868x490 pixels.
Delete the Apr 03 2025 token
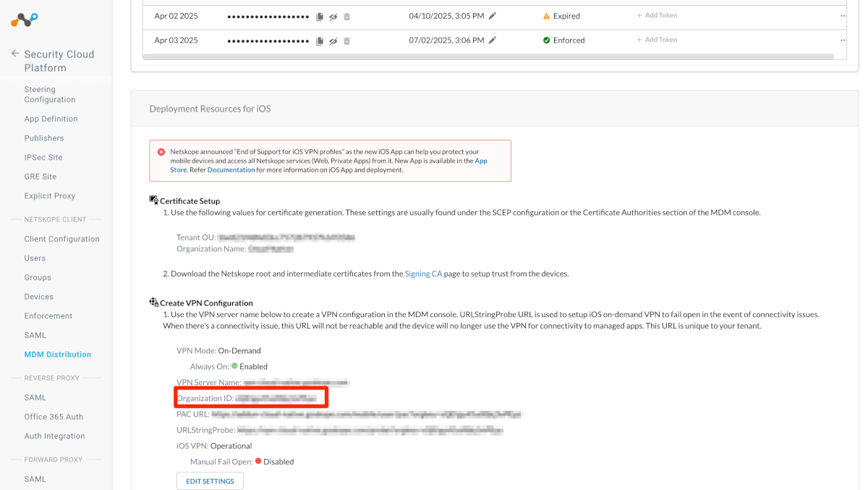[346, 41]
